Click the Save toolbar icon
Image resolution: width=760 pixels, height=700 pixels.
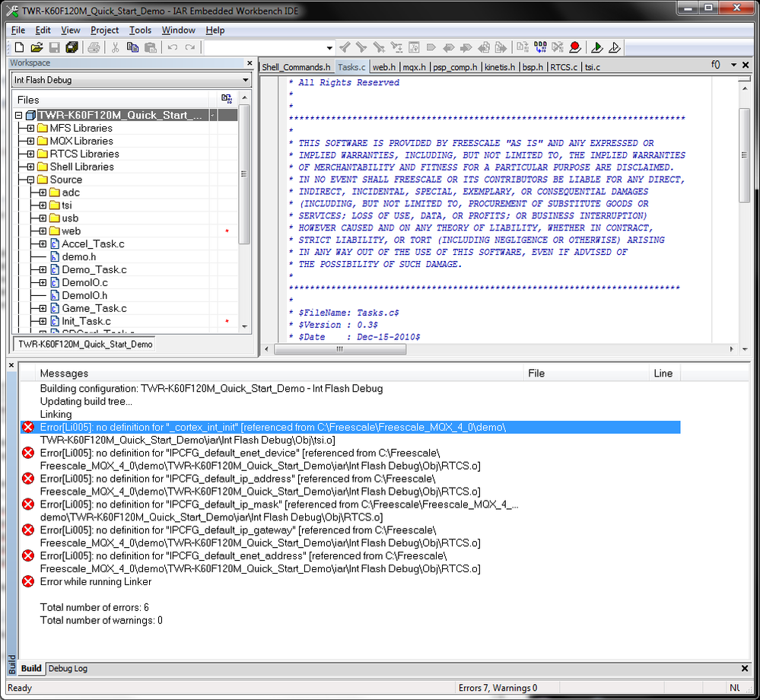tap(54, 47)
